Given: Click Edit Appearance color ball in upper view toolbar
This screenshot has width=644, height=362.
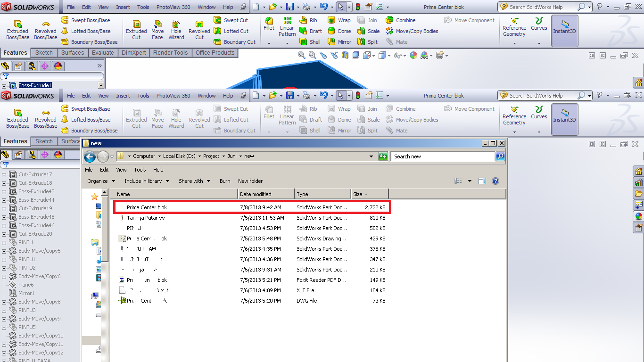Looking at the screenshot, I should tap(413, 55).
